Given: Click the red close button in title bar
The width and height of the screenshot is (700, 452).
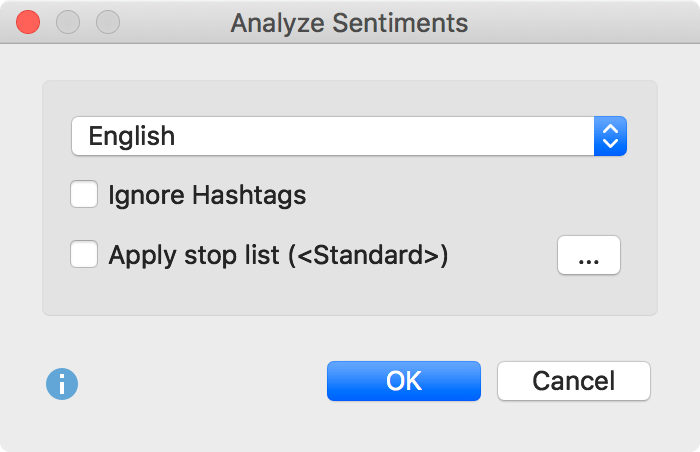Looking at the screenshot, I should 29,21.
